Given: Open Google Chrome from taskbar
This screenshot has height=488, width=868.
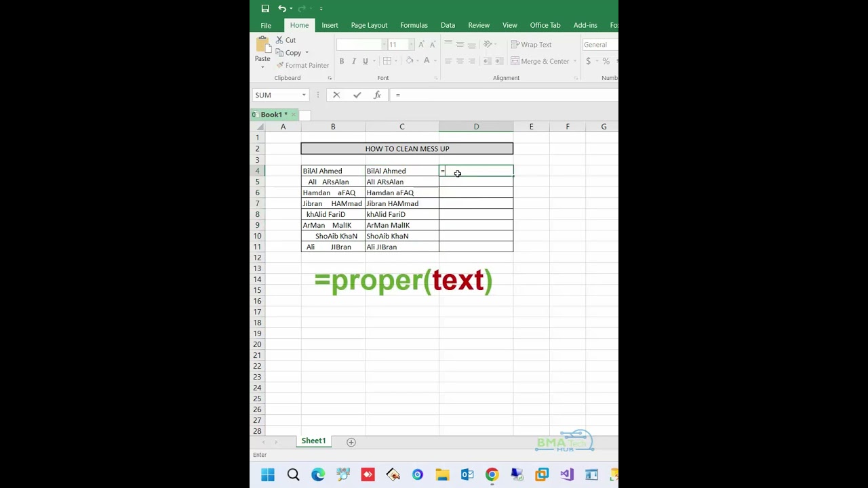Looking at the screenshot, I should pos(492,475).
